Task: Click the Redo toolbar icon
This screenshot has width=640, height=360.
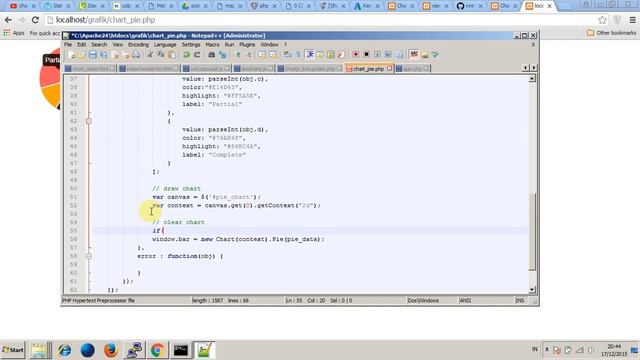Action: (x=197, y=54)
